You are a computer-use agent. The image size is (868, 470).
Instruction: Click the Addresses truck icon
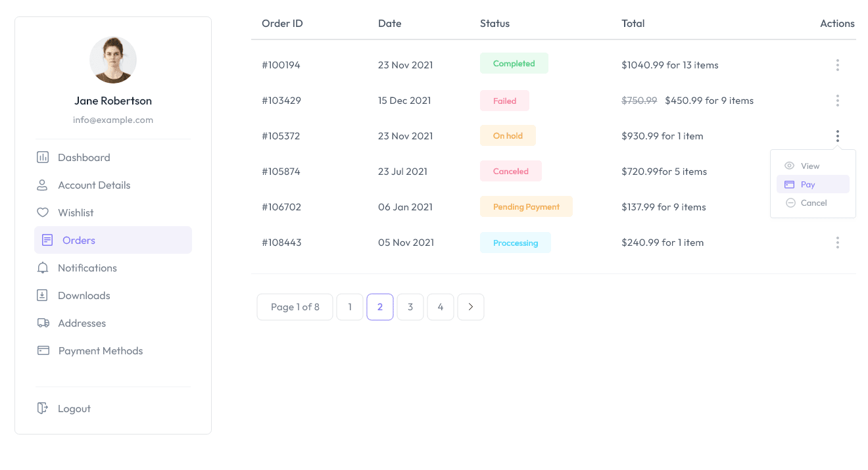(x=43, y=323)
